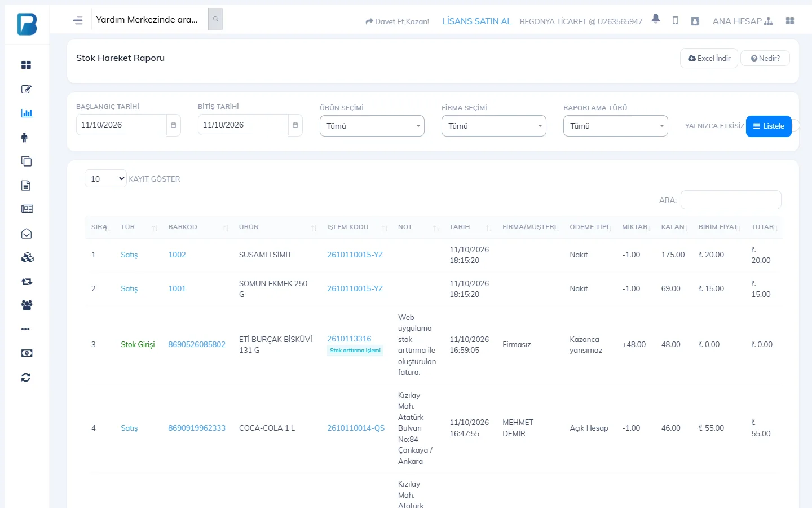Open calendar picker for BAŞLANGIÇ TARİHİ
This screenshot has height=508, width=812.
(174, 125)
